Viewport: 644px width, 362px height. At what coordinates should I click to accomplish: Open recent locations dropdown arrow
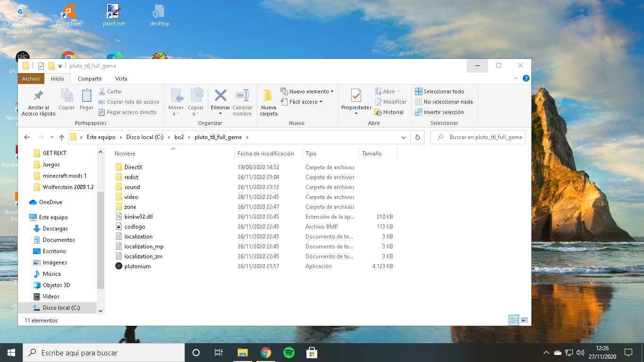click(52, 138)
